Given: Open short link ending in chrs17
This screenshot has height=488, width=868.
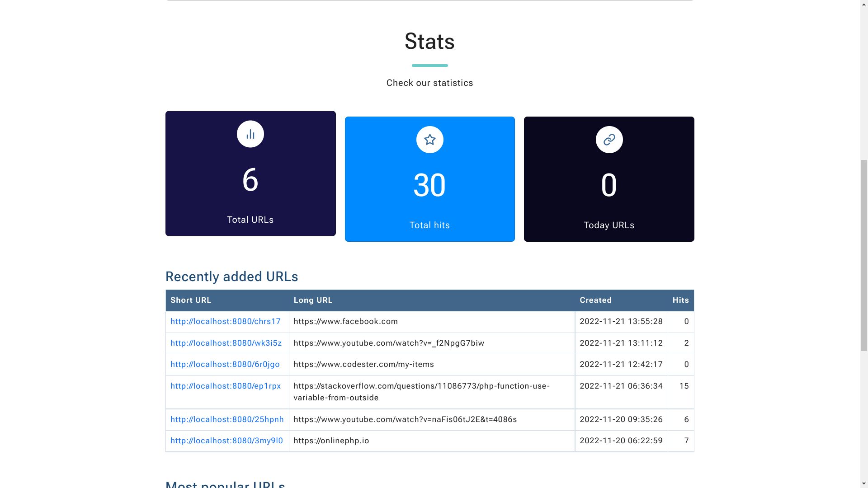Looking at the screenshot, I should tap(225, 322).
